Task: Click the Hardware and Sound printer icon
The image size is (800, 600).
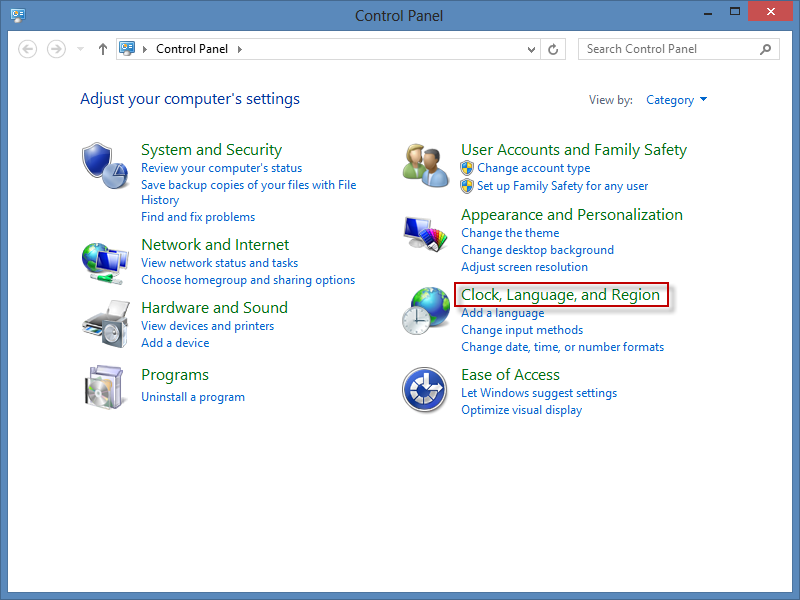Action: coord(104,323)
